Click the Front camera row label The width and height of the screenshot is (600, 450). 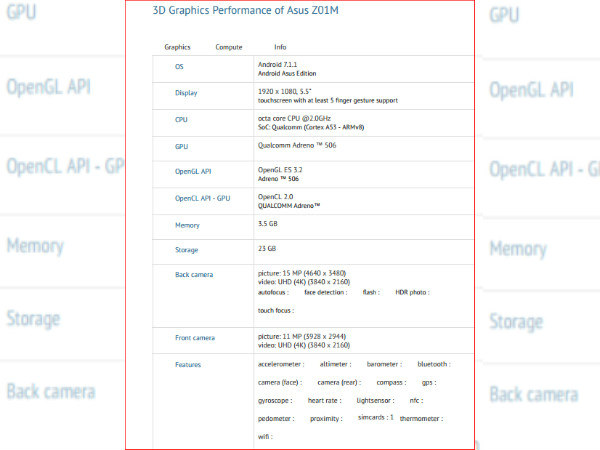click(x=195, y=338)
